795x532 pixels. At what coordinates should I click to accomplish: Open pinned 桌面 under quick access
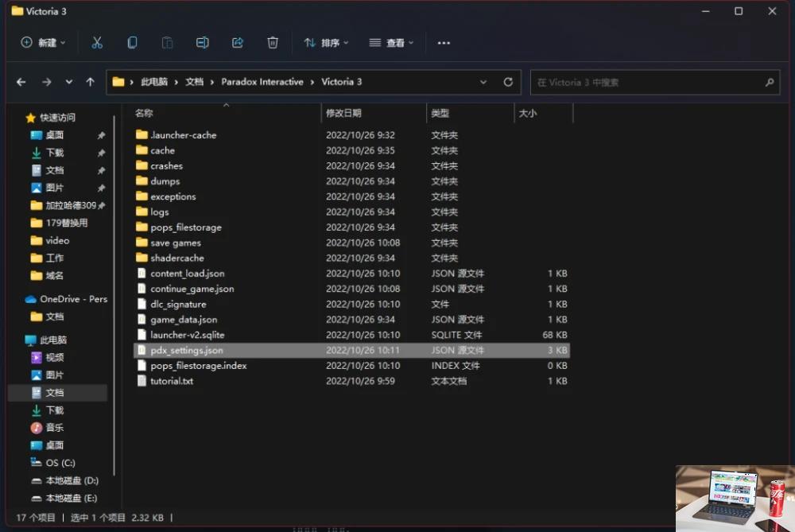(54, 135)
